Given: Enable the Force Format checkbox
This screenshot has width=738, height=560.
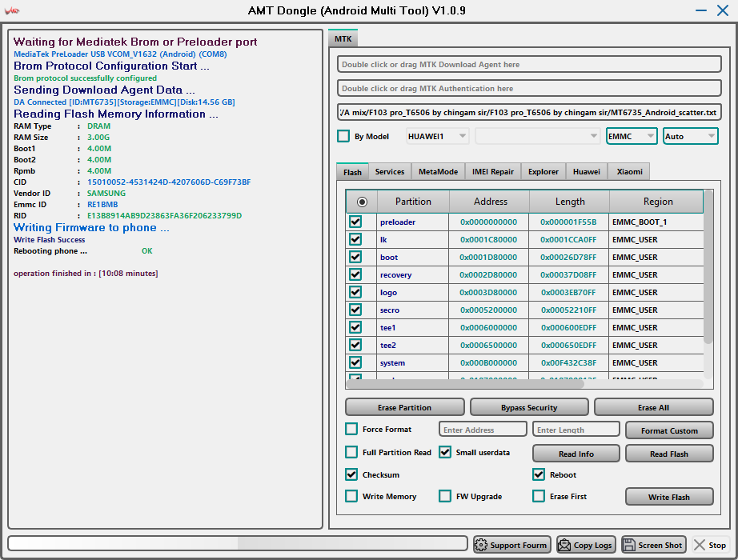Looking at the screenshot, I should click(351, 429).
